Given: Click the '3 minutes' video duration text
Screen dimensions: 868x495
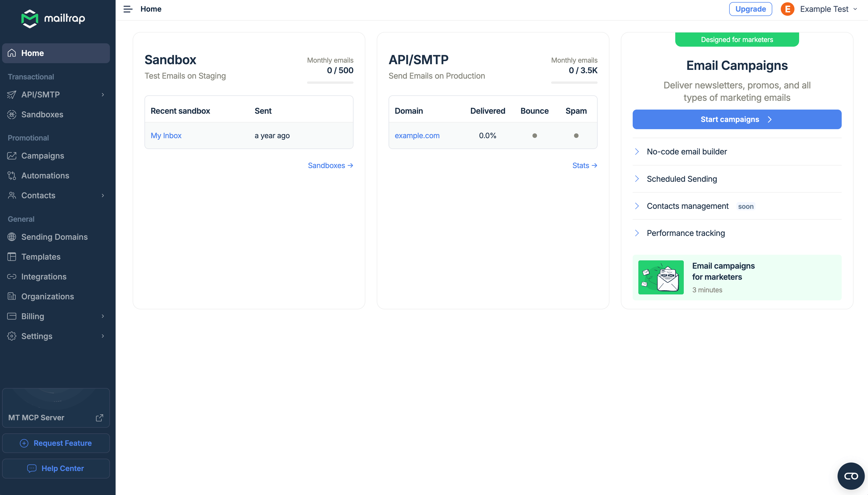Looking at the screenshot, I should tap(707, 290).
